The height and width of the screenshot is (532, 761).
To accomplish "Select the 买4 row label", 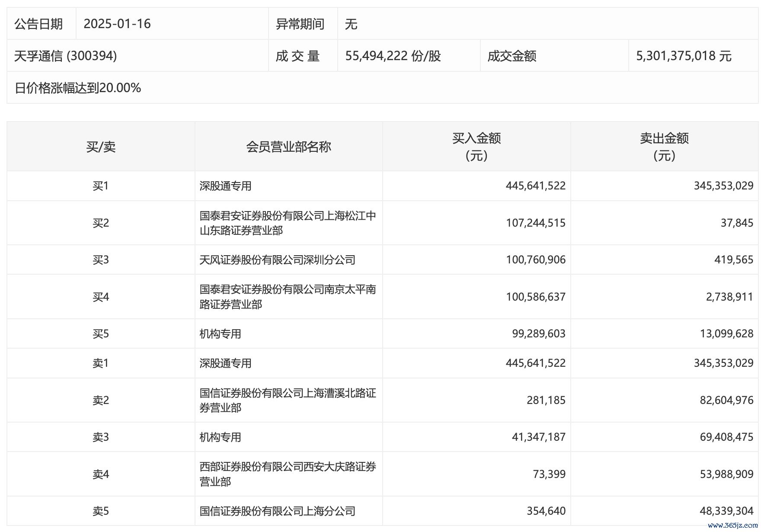I will coord(101,297).
